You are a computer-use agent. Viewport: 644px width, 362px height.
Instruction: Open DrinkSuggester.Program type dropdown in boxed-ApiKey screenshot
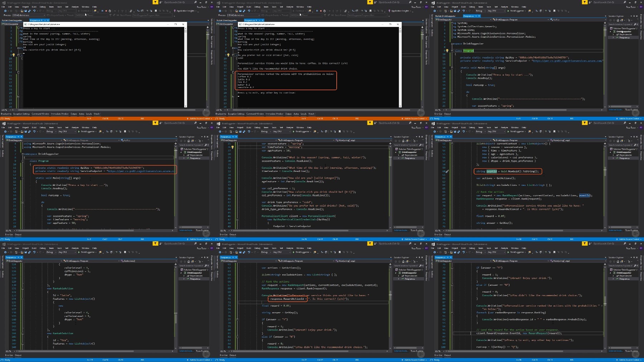pyautogui.click(x=91, y=140)
